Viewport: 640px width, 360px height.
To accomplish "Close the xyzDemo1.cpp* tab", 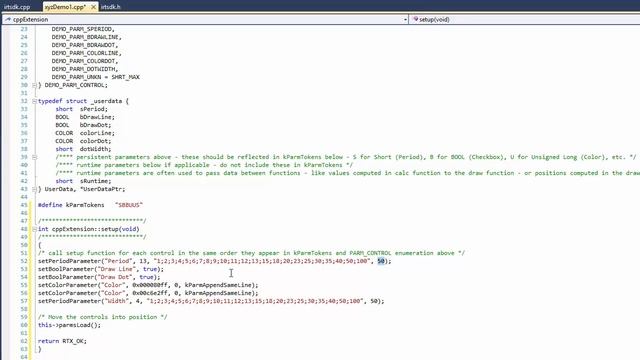I will pos(93,7).
